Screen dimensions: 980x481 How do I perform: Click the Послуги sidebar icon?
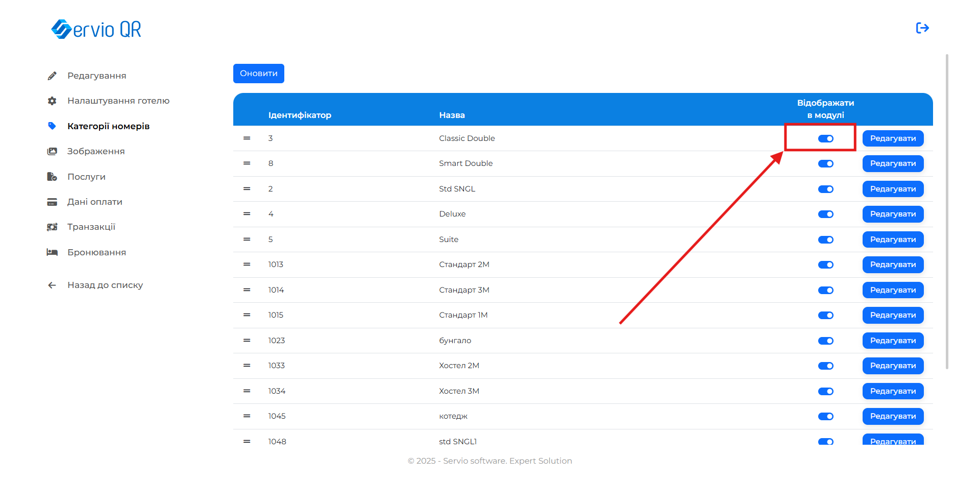pyautogui.click(x=52, y=177)
